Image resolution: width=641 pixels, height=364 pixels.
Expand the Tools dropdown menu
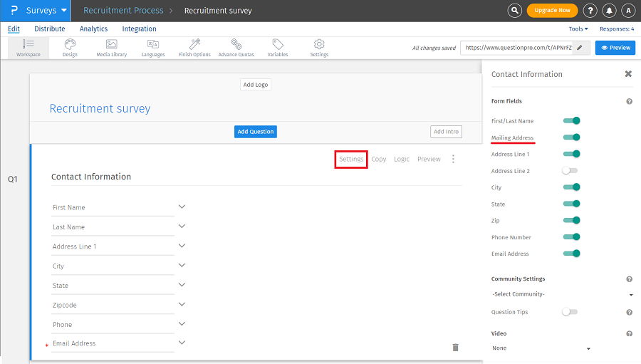click(578, 29)
